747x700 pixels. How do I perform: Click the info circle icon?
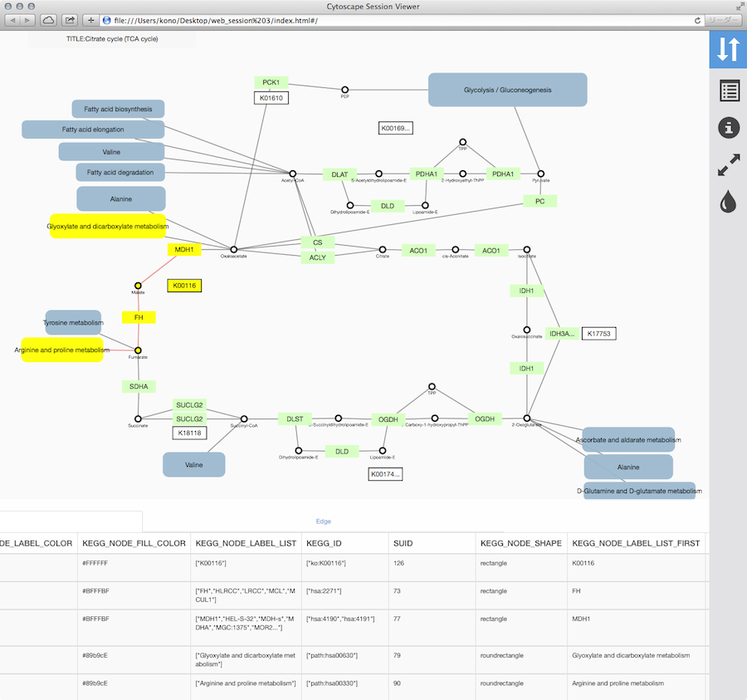728,128
